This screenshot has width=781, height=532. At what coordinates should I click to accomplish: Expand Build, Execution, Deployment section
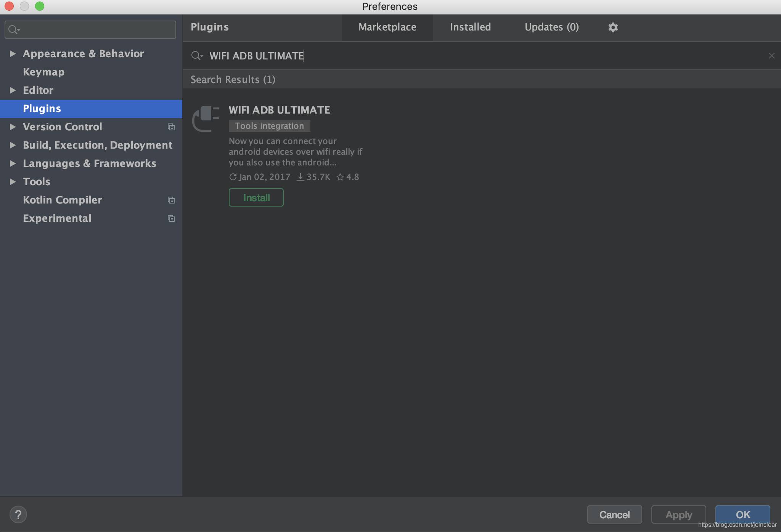[13, 145]
